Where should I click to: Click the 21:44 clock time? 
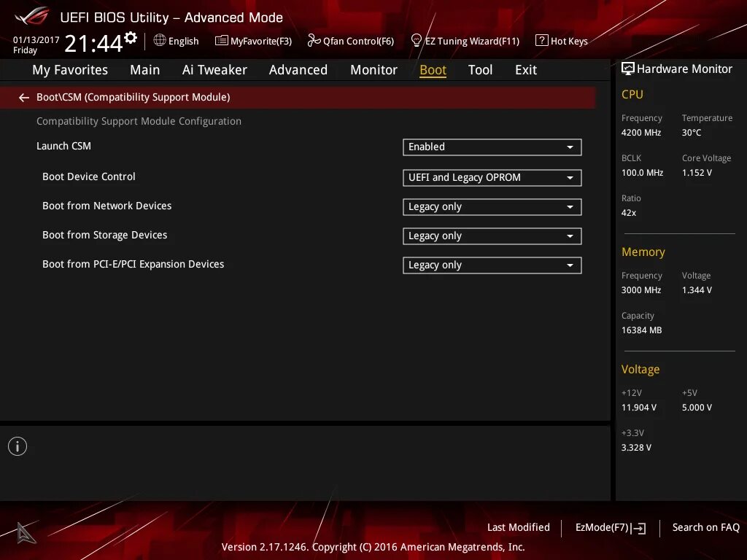click(x=93, y=43)
